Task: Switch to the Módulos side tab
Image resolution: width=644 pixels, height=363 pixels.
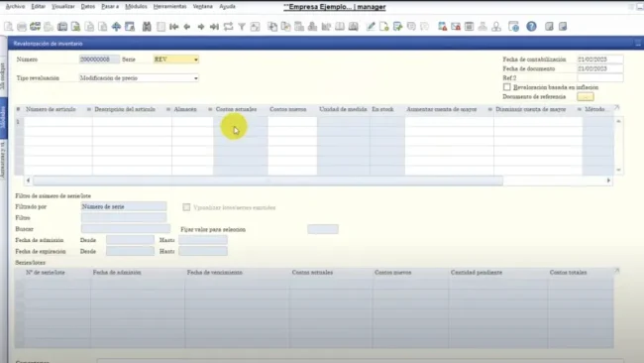Action: click(3, 117)
